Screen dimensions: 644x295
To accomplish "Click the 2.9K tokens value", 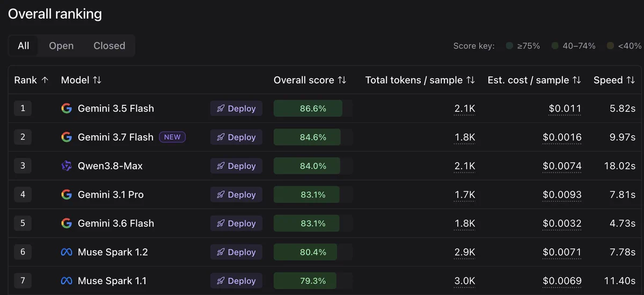I will click(x=465, y=252).
